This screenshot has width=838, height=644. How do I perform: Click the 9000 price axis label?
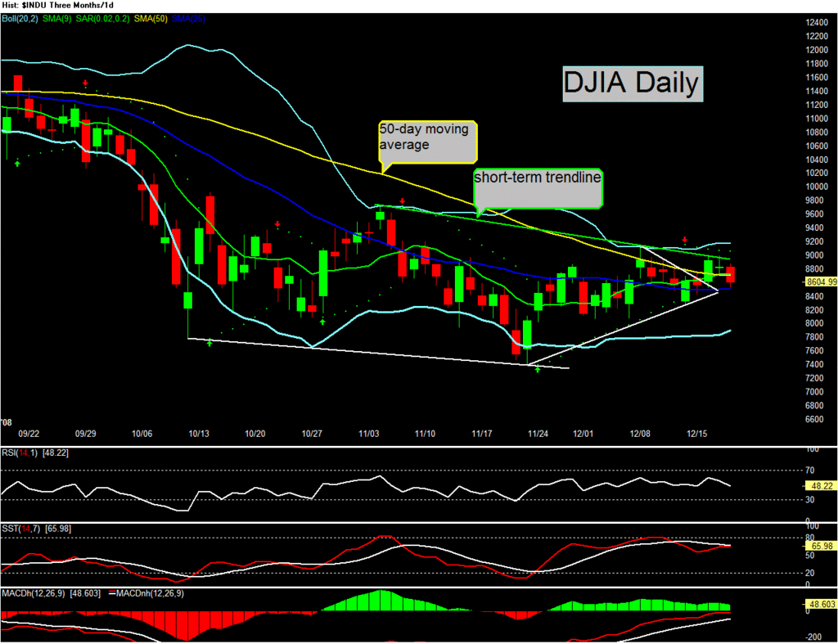pyautogui.click(x=814, y=255)
